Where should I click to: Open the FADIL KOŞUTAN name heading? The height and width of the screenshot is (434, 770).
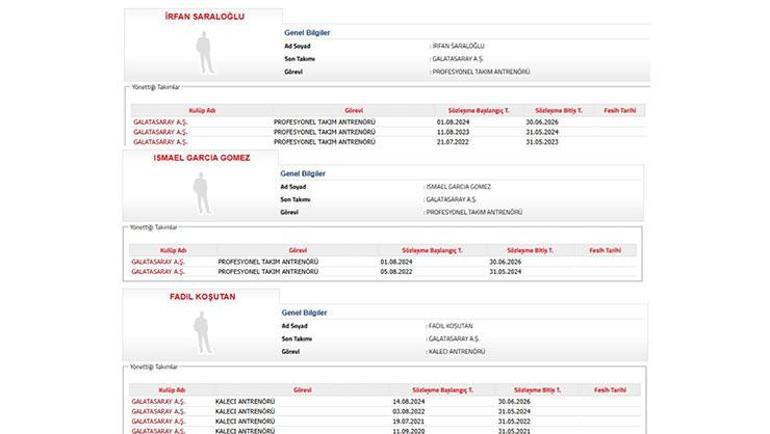click(202, 297)
